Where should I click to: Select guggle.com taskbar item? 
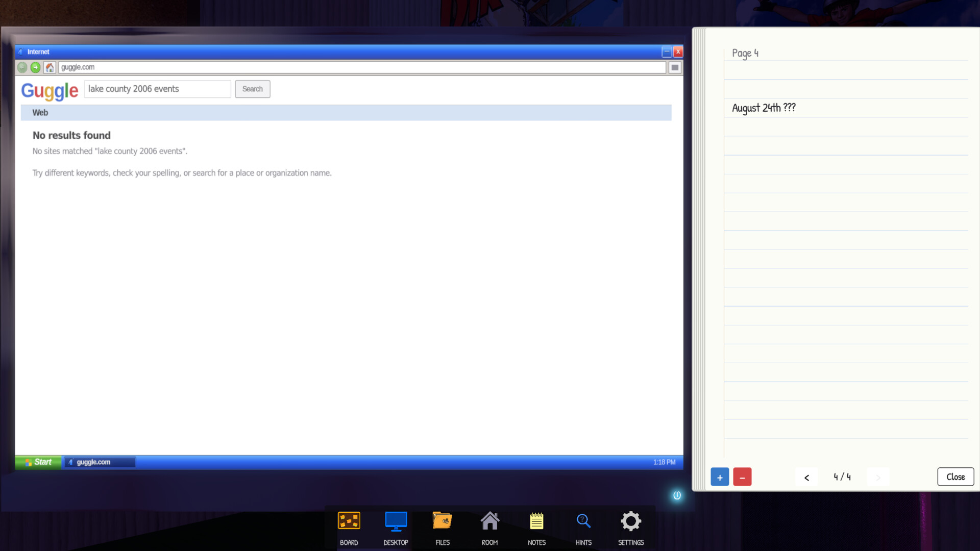(x=100, y=462)
